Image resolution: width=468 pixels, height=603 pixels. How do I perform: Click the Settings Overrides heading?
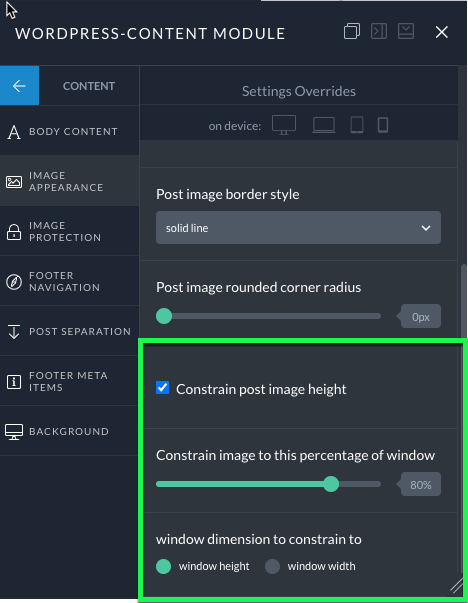click(x=299, y=91)
